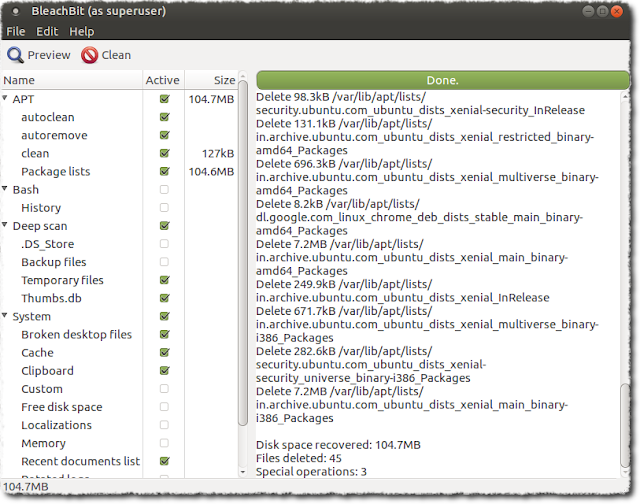Uncheck the System group checkbox
640x504 pixels.
point(164,316)
